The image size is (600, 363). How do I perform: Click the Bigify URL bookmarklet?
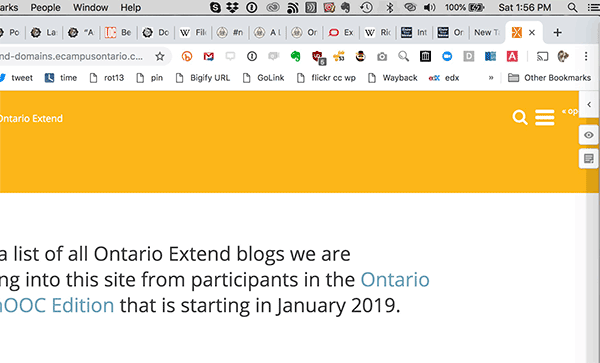pyautogui.click(x=203, y=78)
